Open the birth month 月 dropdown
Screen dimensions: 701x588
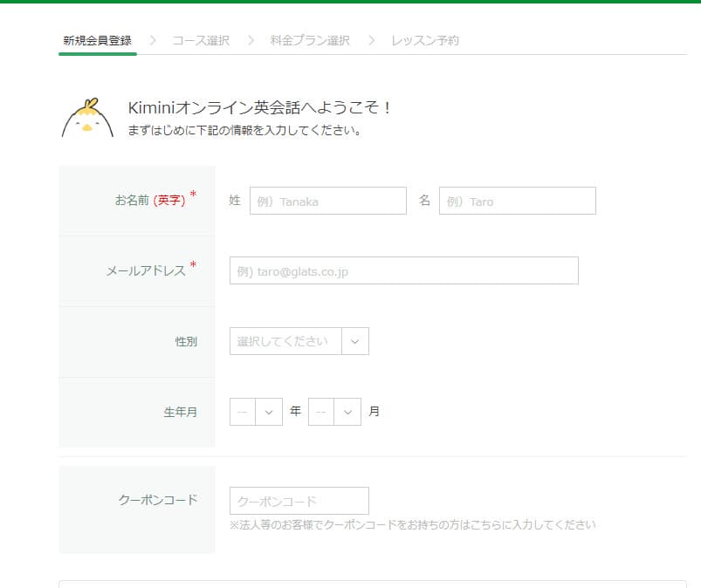(335, 412)
